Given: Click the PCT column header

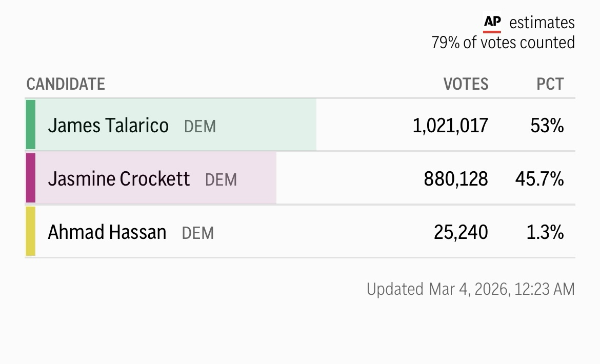Looking at the screenshot, I should tap(550, 84).
